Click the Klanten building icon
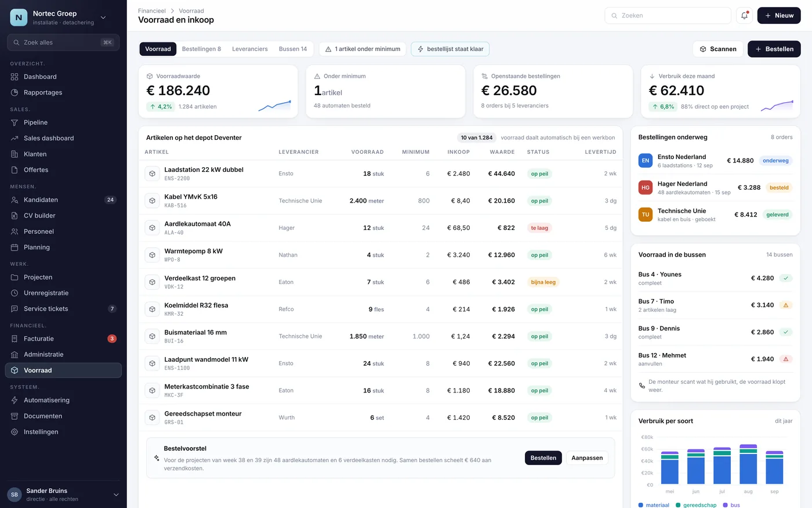812x508 pixels. point(14,154)
